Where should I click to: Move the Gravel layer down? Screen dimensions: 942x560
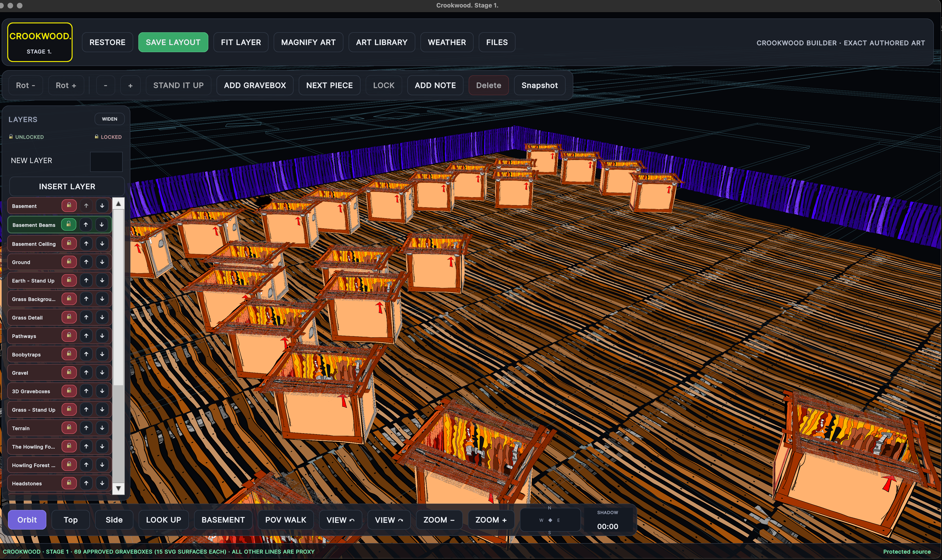click(102, 372)
